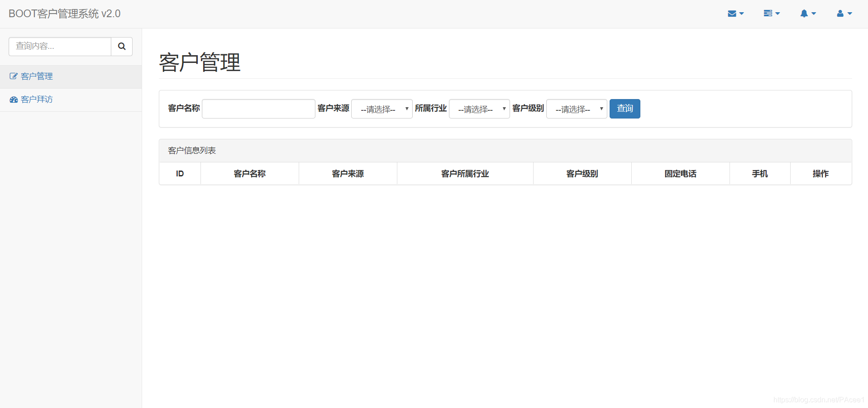Click the 客户来源 table column header
The width and height of the screenshot is (868, 408).
coord(348,174)
